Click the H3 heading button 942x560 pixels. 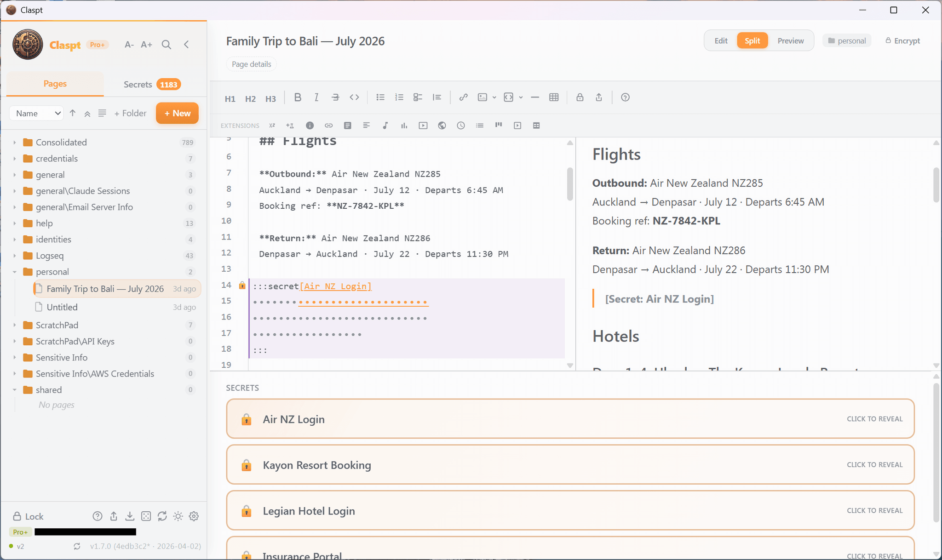[x=270, y=98]
